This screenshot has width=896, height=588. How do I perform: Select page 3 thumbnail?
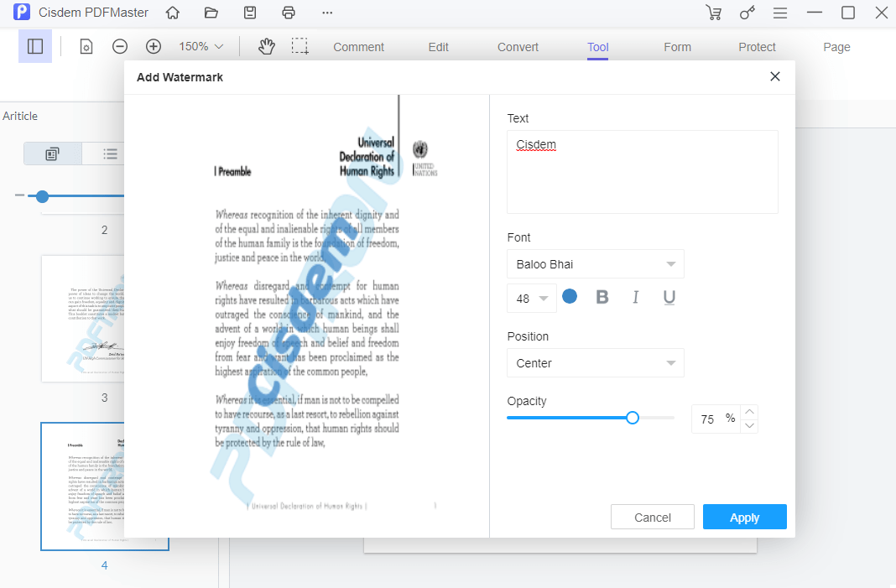(83, 318)
